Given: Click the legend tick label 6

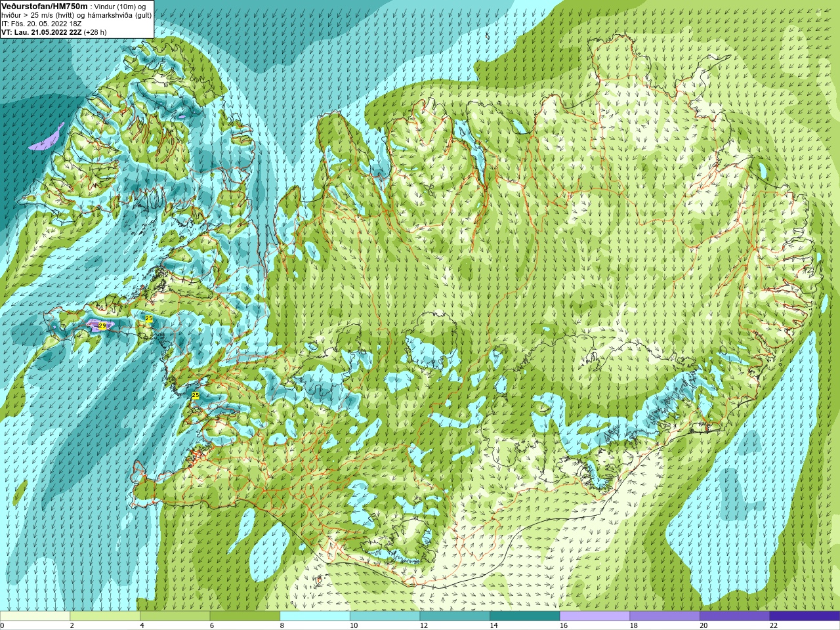Looking at the screenshot, I should pyautogui.click(x=212, y=625).
